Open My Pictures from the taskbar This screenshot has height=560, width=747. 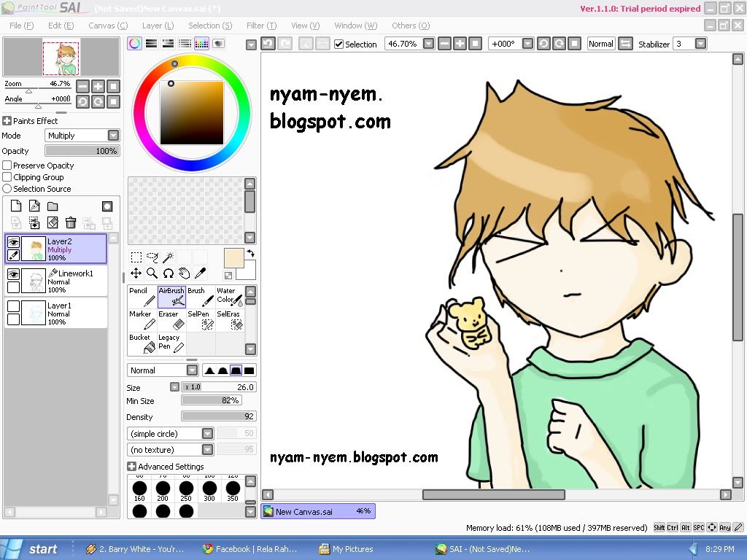(347, 549)
